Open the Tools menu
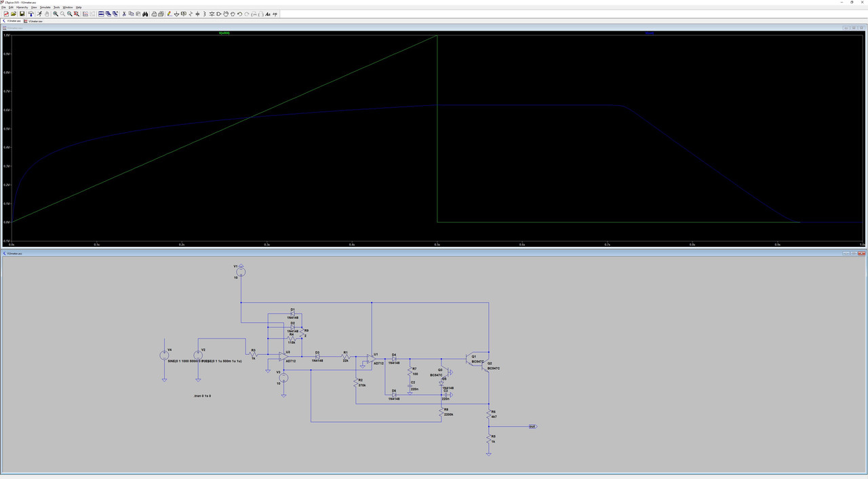Screen dimensions: 868x479 pos(57,7)
